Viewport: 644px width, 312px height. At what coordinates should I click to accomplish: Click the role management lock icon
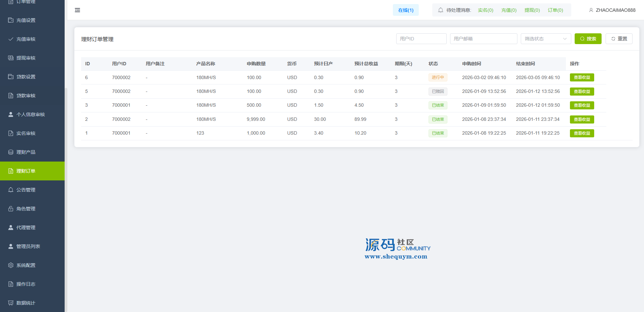coord(11,209)
